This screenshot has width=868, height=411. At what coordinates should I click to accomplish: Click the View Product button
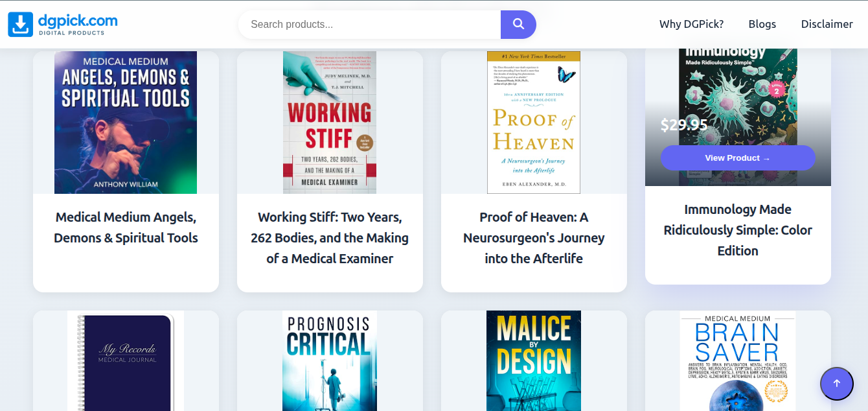click(x=738, y=158)
